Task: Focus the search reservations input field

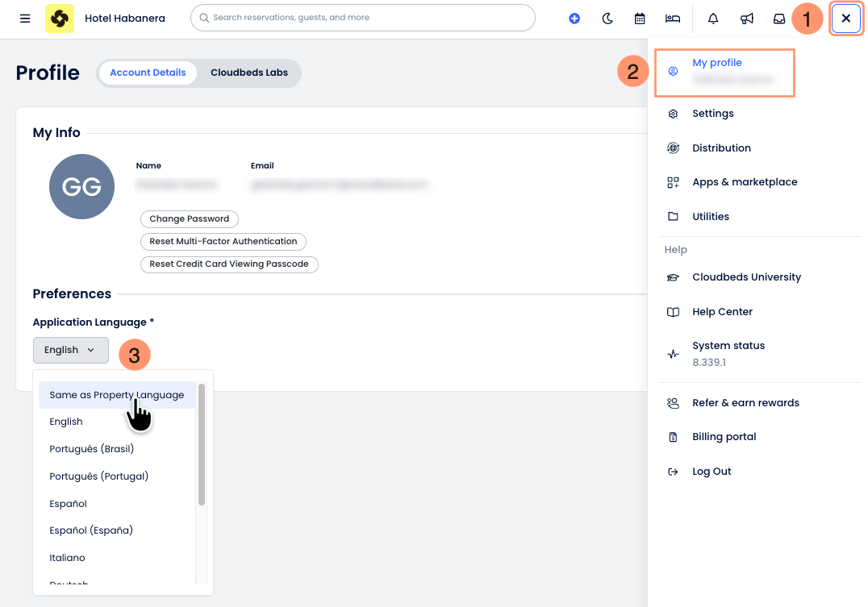Action: tap(362, 18)
